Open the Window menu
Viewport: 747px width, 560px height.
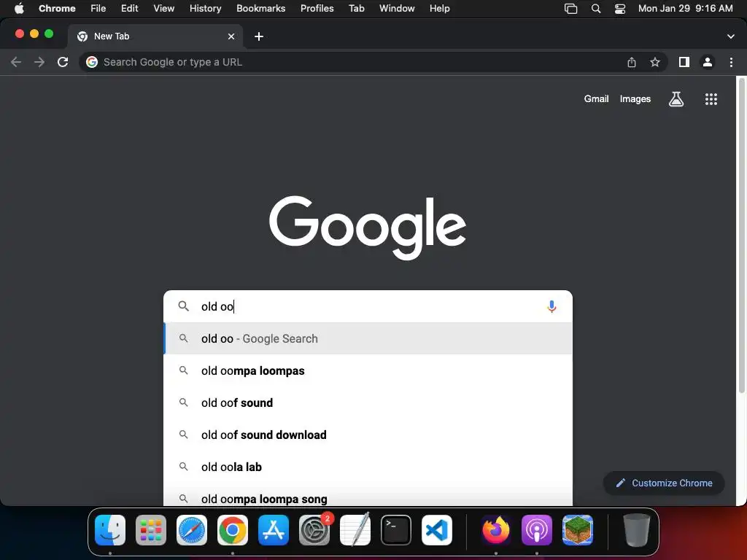point(397,9)
